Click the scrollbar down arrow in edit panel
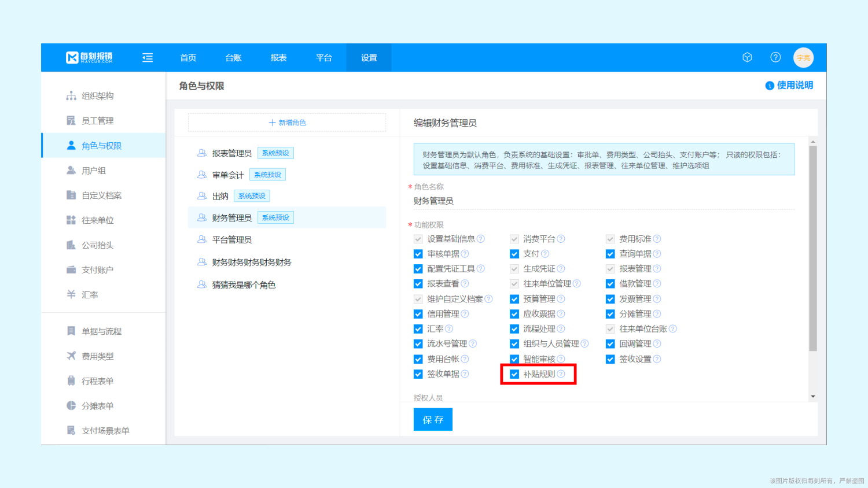Viewport: 868px width, 488px height. click(813, 397)
